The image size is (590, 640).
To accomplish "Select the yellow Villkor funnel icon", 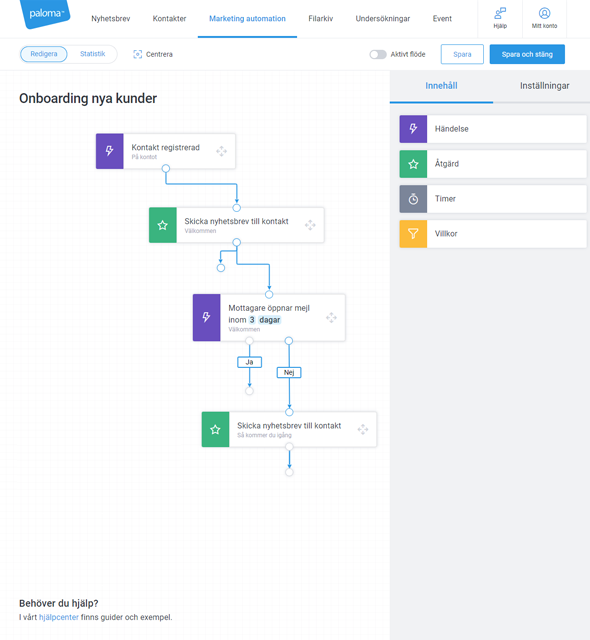I will pyautogui.click(x=413, y=234).
